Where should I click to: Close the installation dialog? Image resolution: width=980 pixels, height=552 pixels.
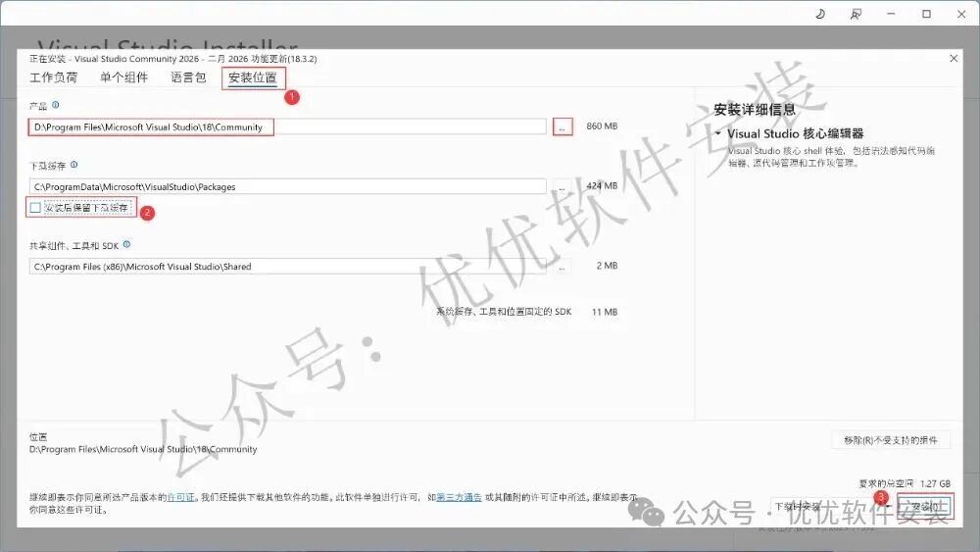tap(954, 58)
